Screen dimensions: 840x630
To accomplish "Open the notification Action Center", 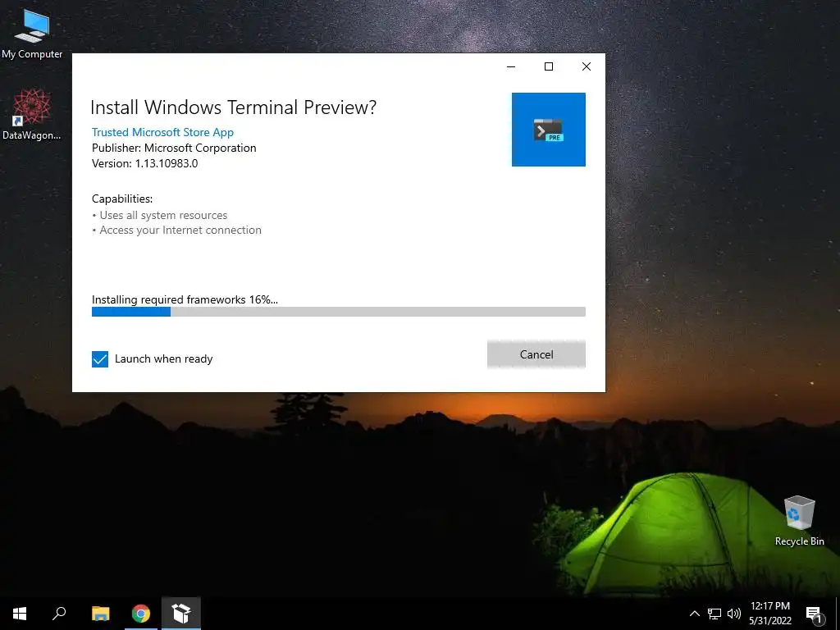I will [x=815, y=614].
